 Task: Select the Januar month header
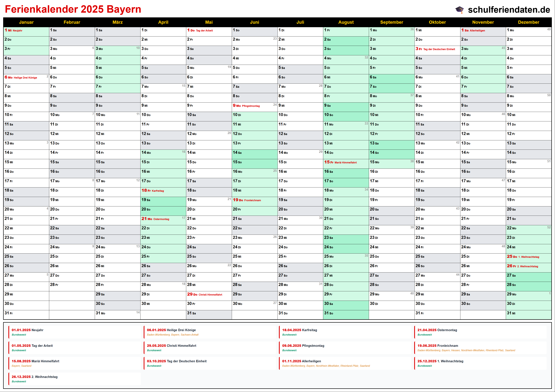click(26, 22)
